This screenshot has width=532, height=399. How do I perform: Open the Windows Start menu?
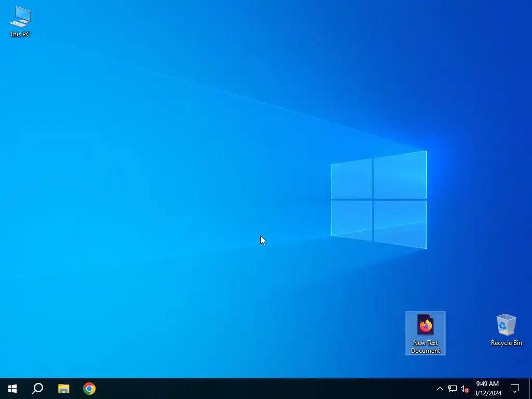pyautogui.click(x=12, y=389)
